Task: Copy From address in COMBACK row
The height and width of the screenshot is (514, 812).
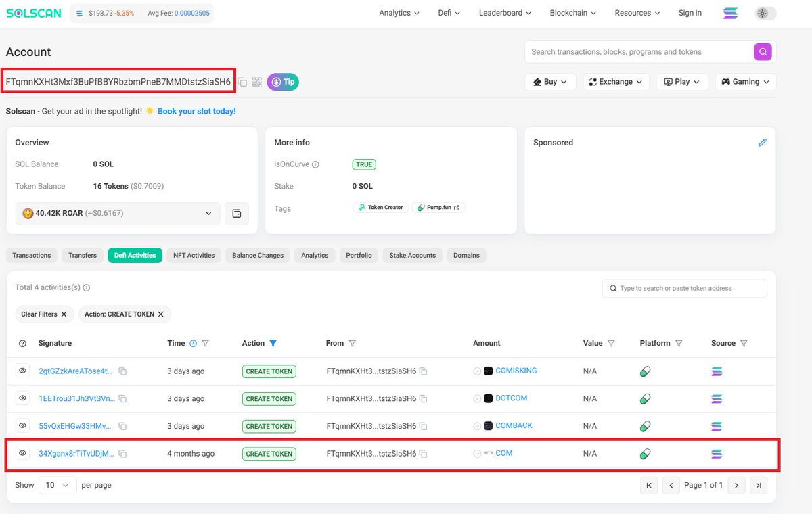Action: (423, 426)
